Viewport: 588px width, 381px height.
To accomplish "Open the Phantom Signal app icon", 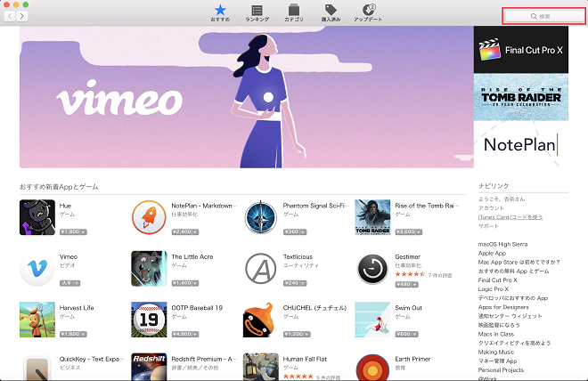I will pos(261,217).
